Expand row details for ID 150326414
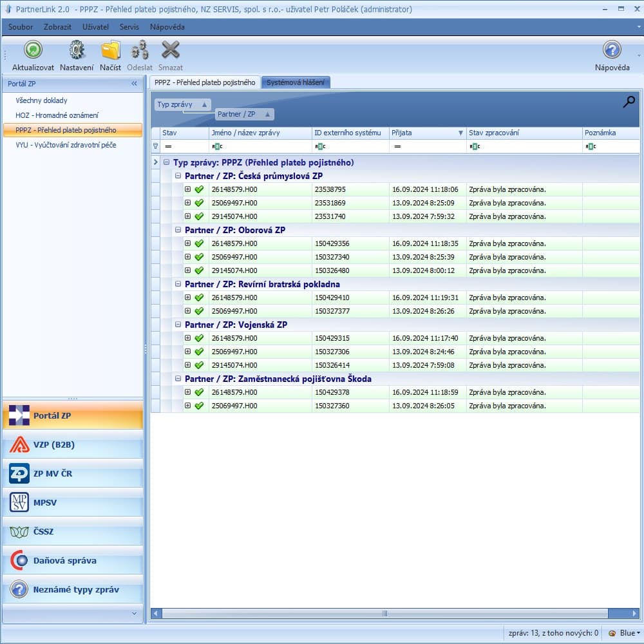This screenshot has width=644, height=644. point(187,365)
